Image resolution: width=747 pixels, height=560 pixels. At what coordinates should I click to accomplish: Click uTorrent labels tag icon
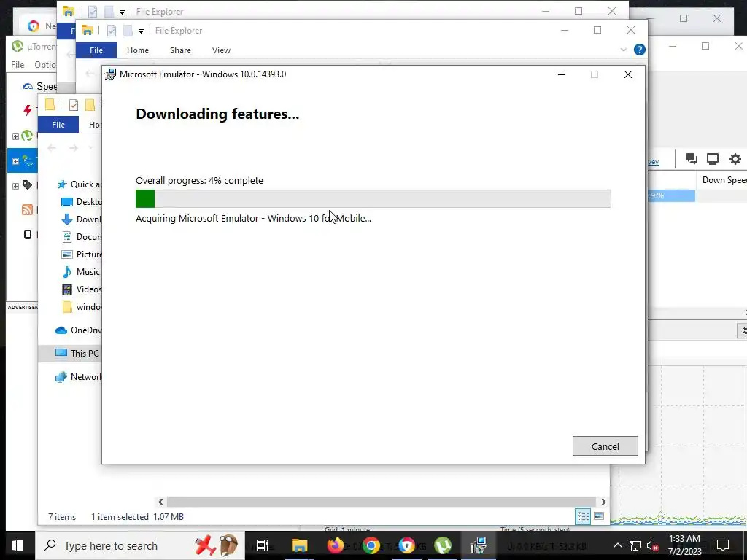click(28, 184)
